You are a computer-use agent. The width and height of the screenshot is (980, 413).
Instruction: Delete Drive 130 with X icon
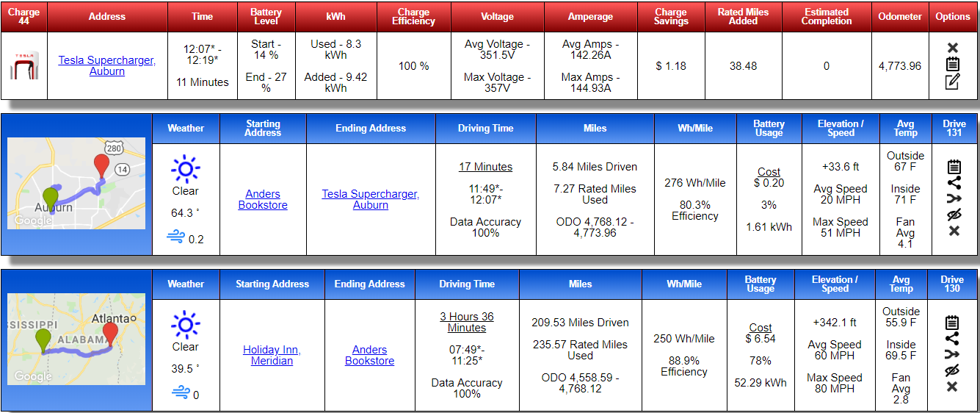click(x=952, y=387)
